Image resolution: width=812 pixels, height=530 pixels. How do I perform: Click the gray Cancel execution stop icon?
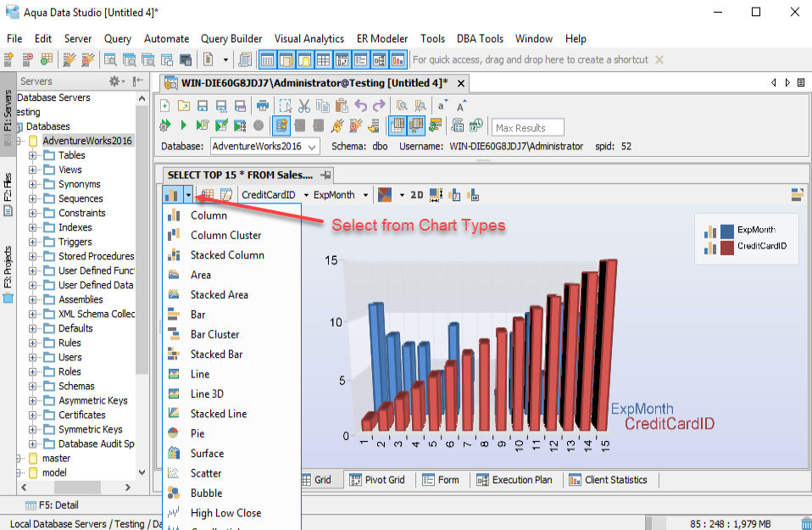259,125
